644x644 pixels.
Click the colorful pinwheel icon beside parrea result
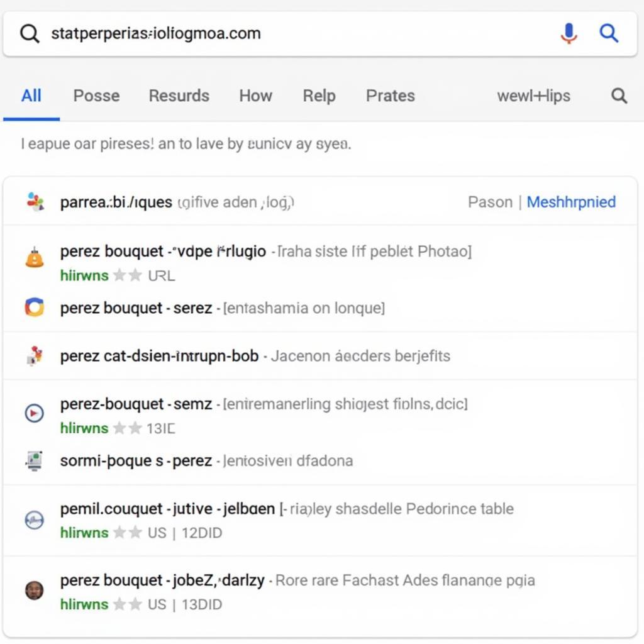[35, 202]
